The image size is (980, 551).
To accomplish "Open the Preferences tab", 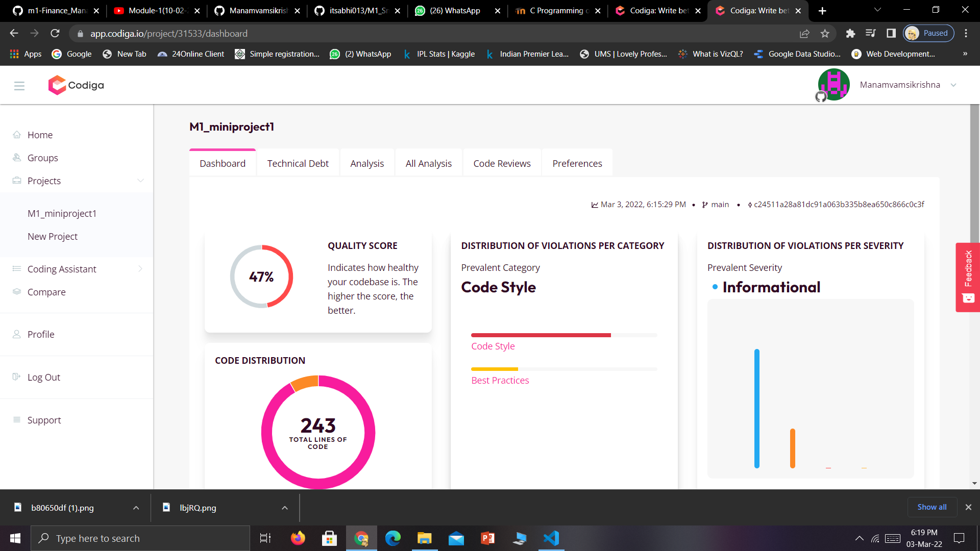I will coord(577,163).
